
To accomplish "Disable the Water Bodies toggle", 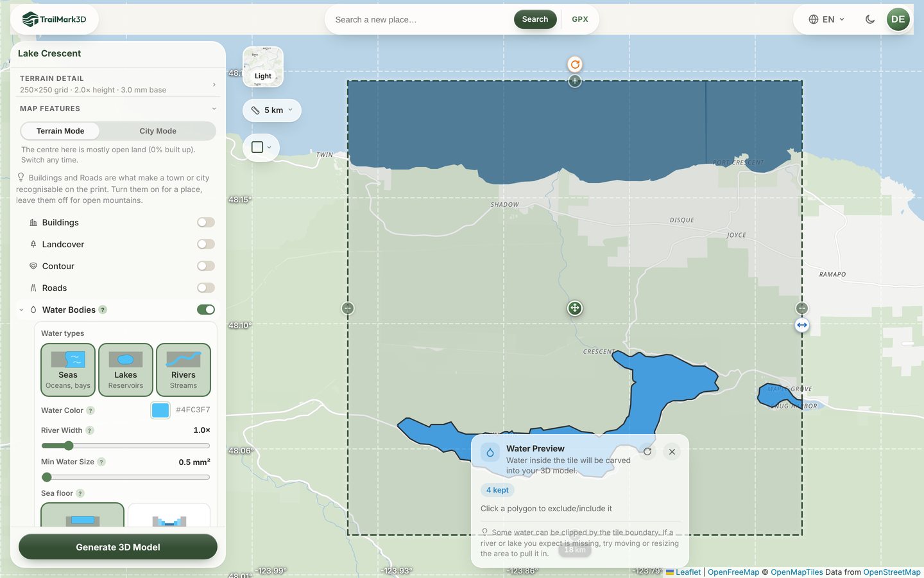I will [206, 310].
